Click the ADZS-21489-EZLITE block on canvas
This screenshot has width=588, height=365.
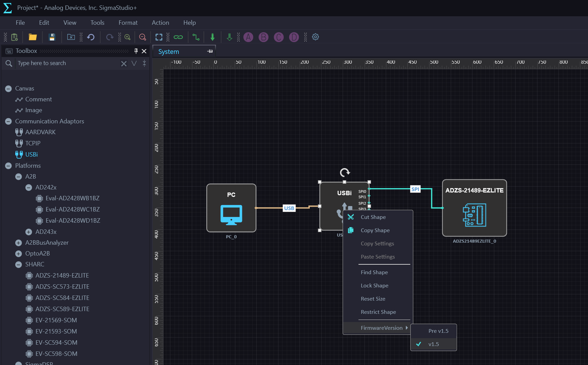pyautogui.click(x=474, y=208)
